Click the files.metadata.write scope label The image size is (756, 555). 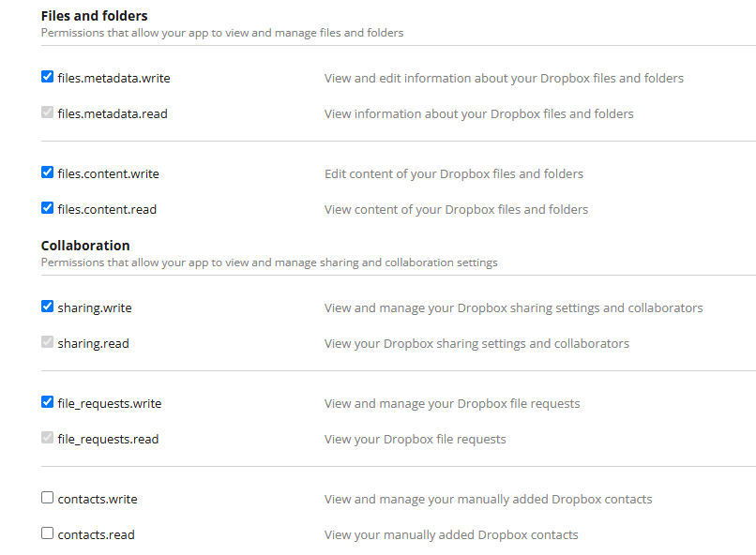click(113, 78)
